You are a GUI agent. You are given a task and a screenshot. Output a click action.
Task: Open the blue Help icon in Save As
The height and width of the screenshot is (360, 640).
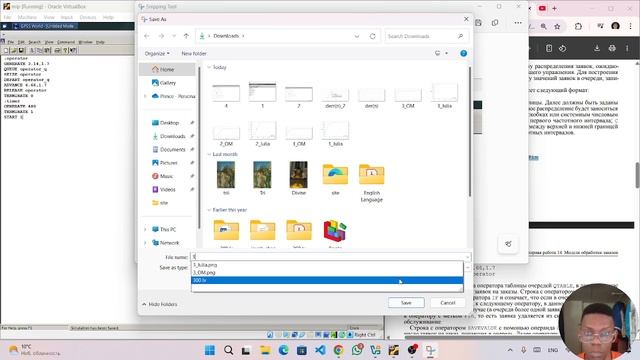coord(463,53)
